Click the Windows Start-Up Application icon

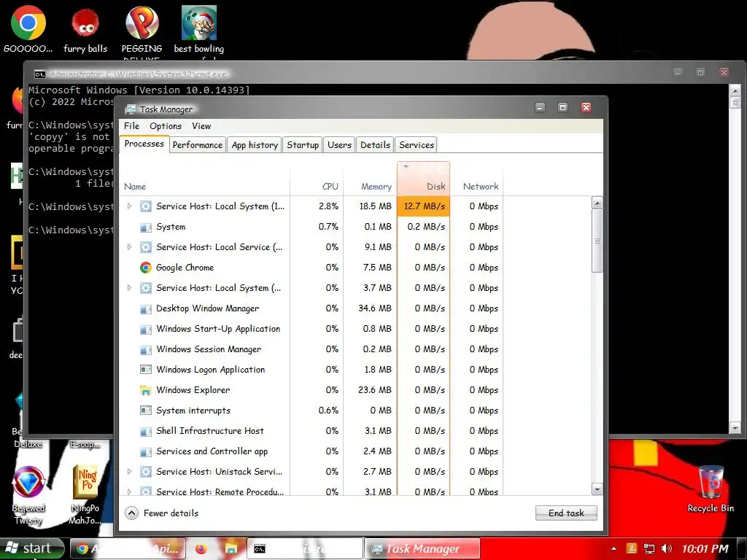(x=146, y=329)
